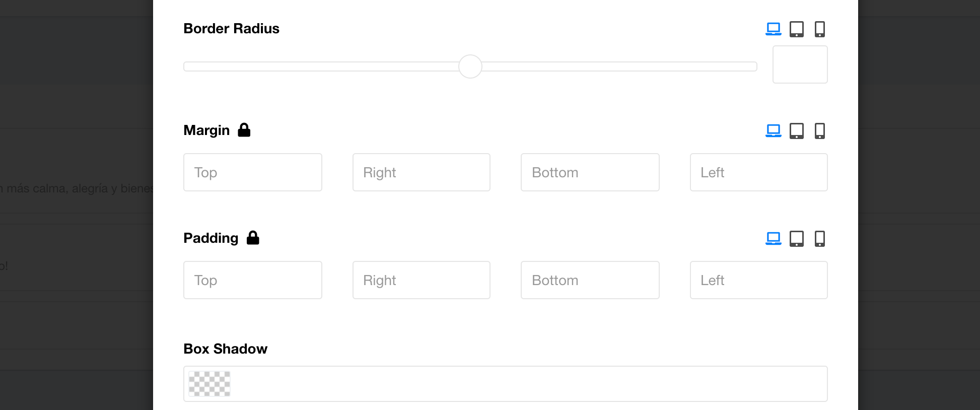Select desktop view for Padding
This screenshot has height=410, width=980.
(773, 238)
